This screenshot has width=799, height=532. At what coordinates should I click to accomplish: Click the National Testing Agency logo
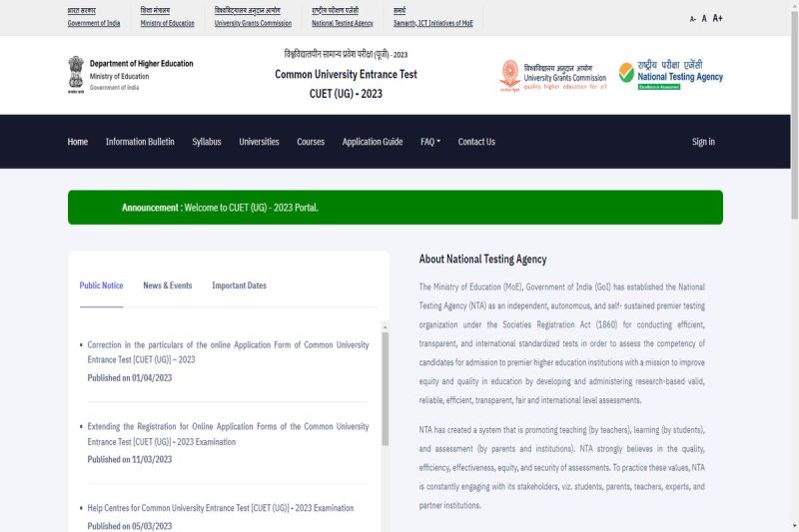670,74
